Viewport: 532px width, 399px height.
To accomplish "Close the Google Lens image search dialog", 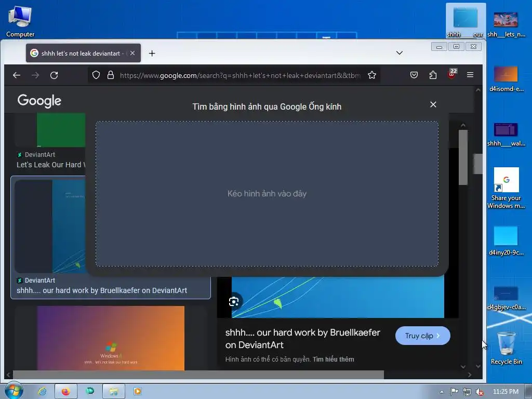I will [433, 104].
